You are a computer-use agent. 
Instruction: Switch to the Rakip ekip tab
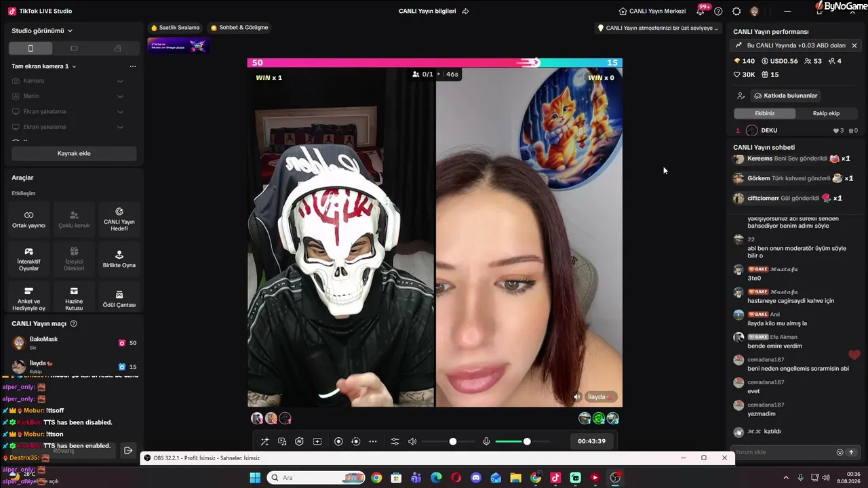click(826, 113)
